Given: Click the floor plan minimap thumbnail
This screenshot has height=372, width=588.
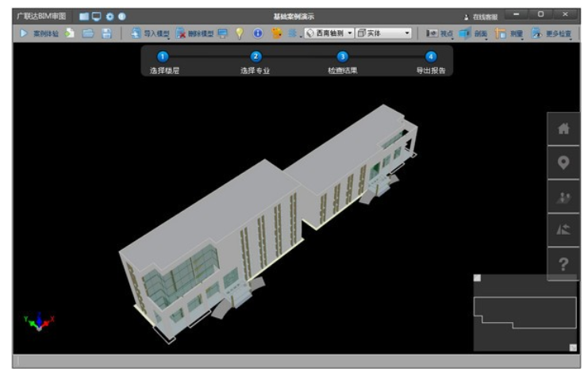Looking at the screenshot, I should click(525, 313).
